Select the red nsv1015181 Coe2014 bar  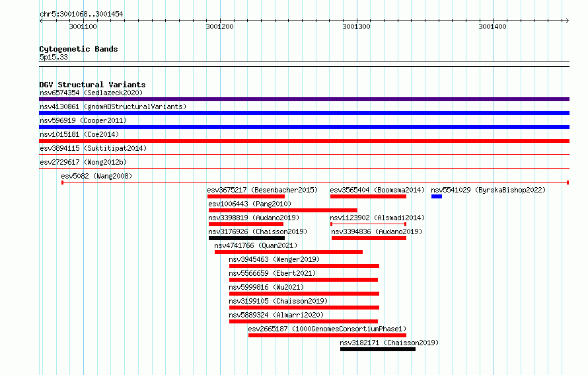(304, 141)
